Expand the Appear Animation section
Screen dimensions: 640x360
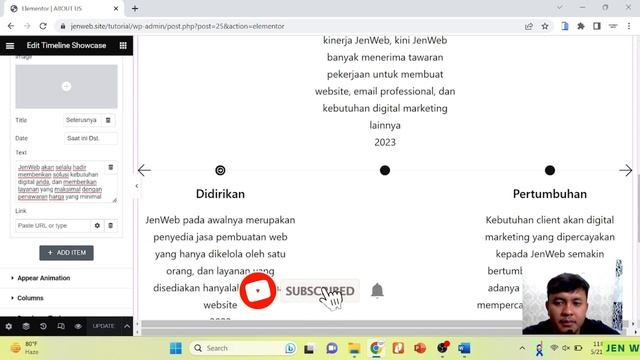click(x=44, y=278)
